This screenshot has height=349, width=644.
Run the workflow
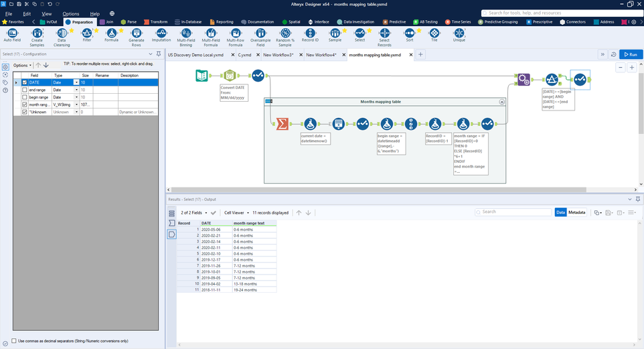point(631,54)
